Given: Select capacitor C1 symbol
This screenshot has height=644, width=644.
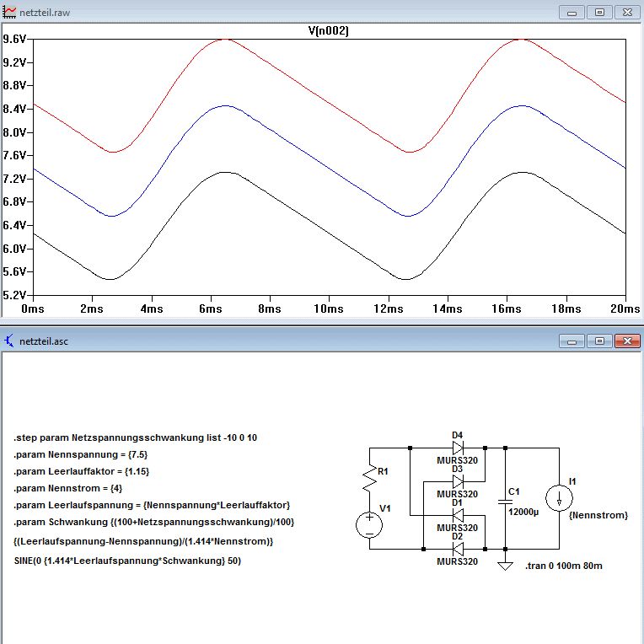Looking at the screenshot, I should point(505,502).
